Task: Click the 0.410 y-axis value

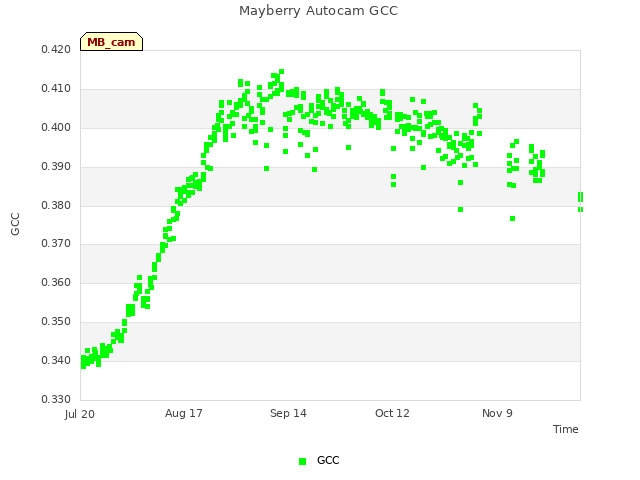Action: pos(56,89)
